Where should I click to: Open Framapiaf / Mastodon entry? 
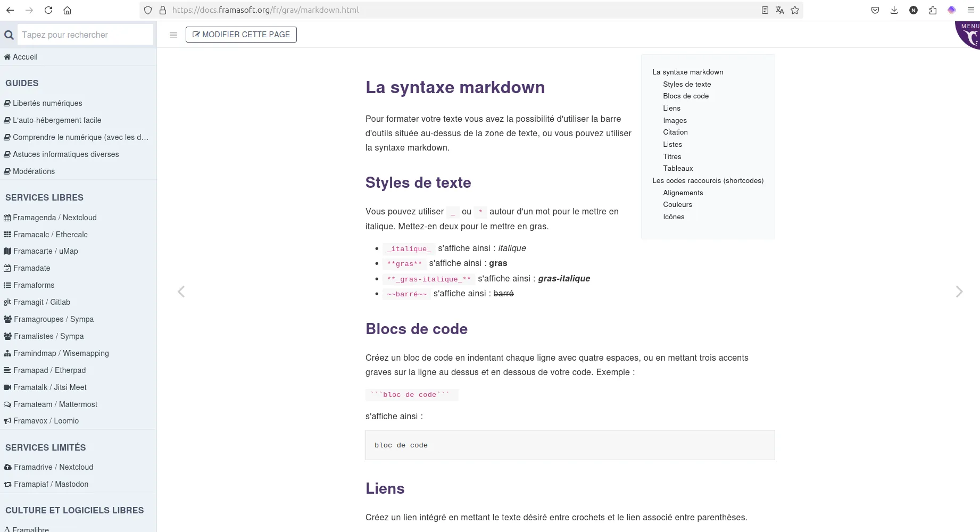coord(78,484)
